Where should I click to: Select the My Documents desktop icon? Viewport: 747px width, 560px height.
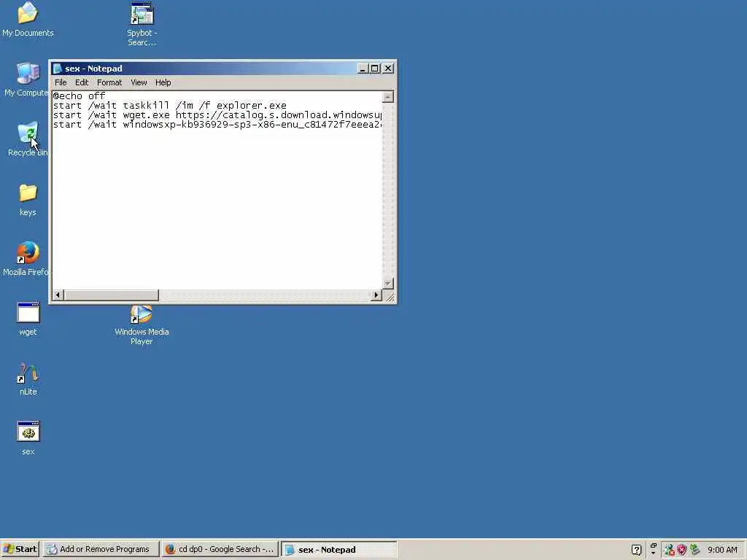[28, 20]
